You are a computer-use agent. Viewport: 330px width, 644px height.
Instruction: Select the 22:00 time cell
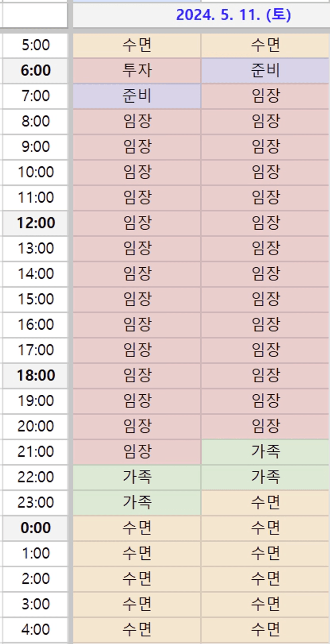[36, 477]
